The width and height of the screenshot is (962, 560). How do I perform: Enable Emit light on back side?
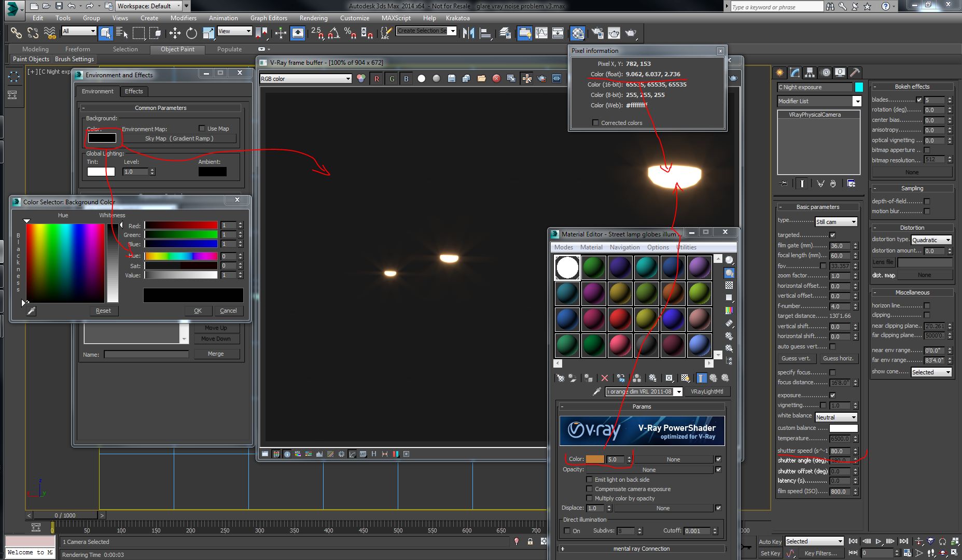click(589, 480)
